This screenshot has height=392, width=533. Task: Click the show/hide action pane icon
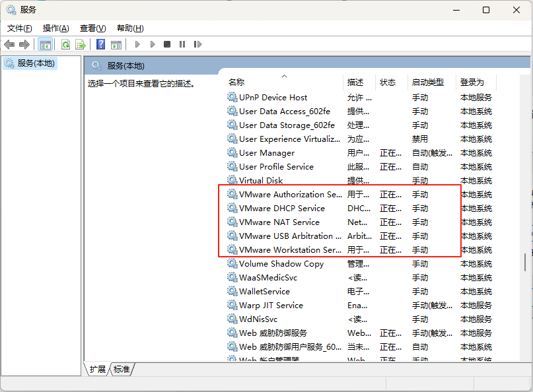point(116,44)
